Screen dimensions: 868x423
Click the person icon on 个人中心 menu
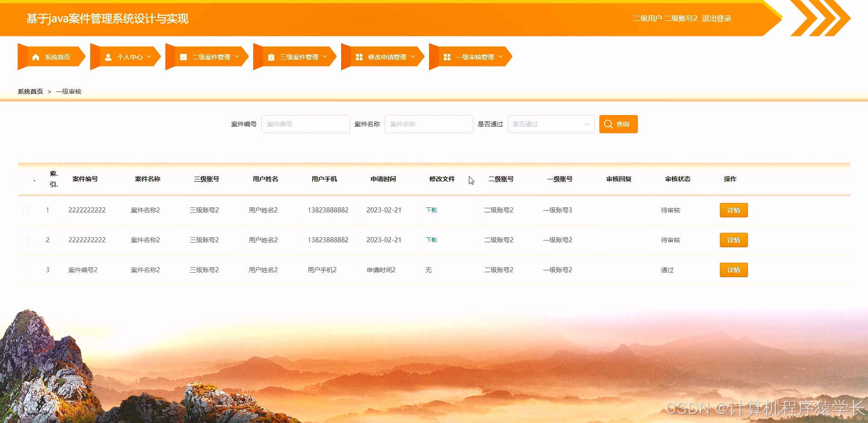coord(108,56)
